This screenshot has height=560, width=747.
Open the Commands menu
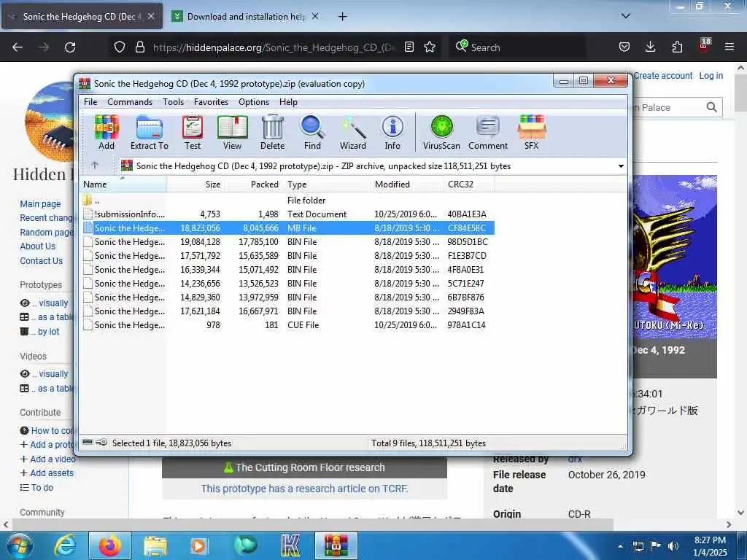130,102
